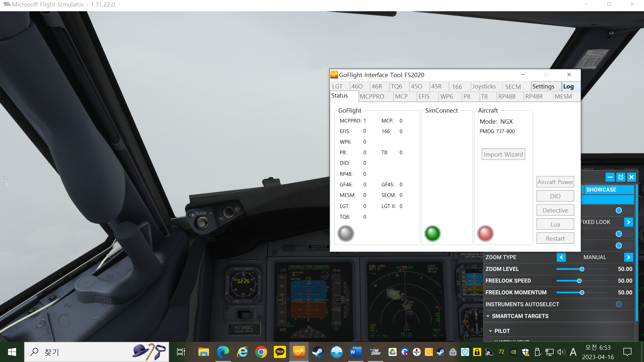
Task: Open Task View on the taskbar
Action: (x=181, y=352)
